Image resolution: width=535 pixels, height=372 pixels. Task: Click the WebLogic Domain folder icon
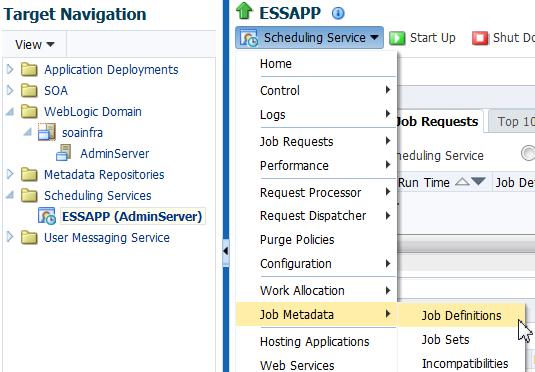pos(29,112)
